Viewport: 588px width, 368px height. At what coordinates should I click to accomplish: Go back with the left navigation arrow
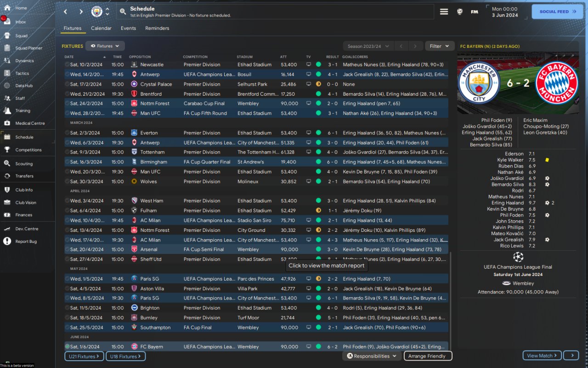[x=65, y=11]
